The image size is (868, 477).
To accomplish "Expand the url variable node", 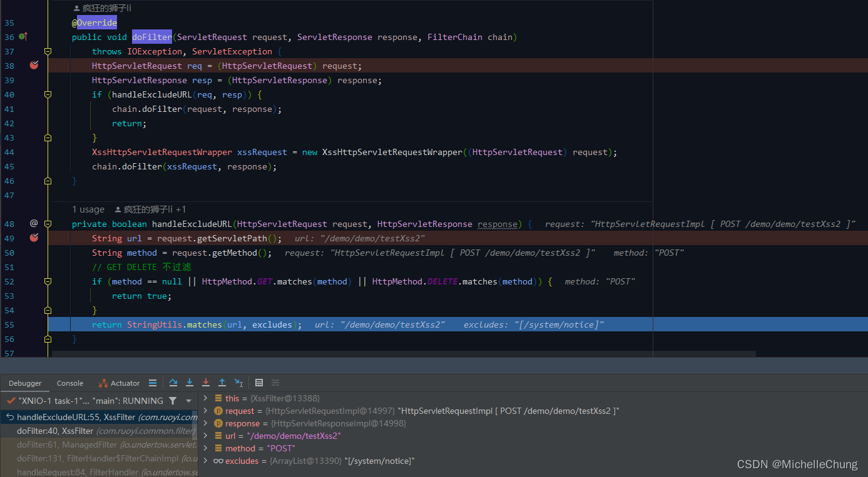I will [206, 436].
